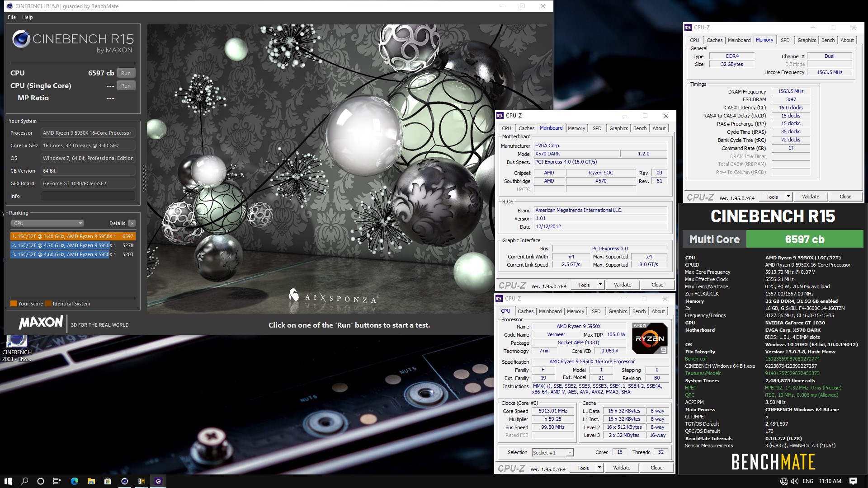Click the CAS# Latency 16.0 clocks value
The image size is (868, 488).
[791, 108]
